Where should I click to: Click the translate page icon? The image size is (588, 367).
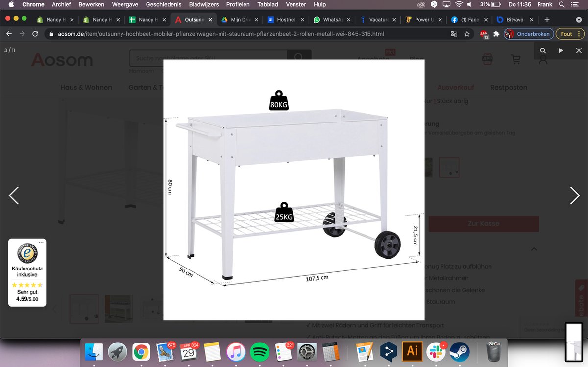(454, 34)
